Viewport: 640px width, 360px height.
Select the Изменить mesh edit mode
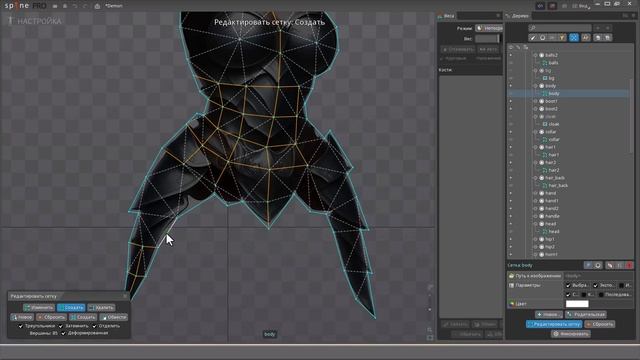39,307
